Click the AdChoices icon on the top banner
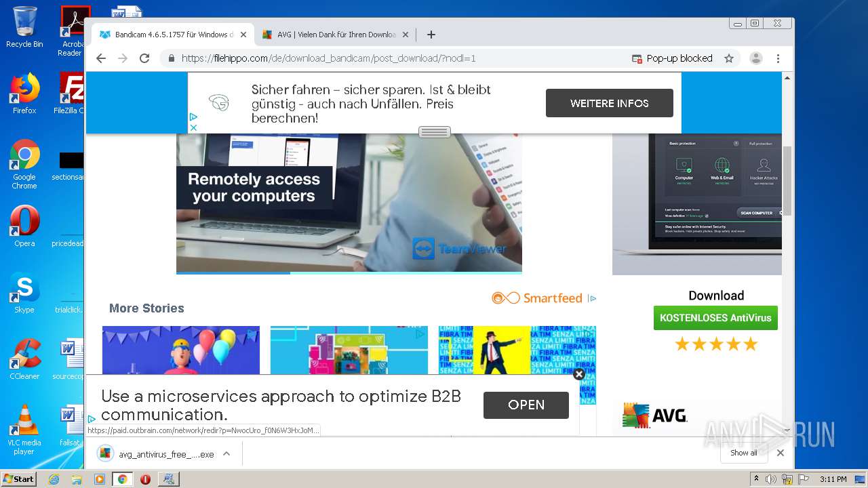The image size is (868, 488). pos(193,117)
